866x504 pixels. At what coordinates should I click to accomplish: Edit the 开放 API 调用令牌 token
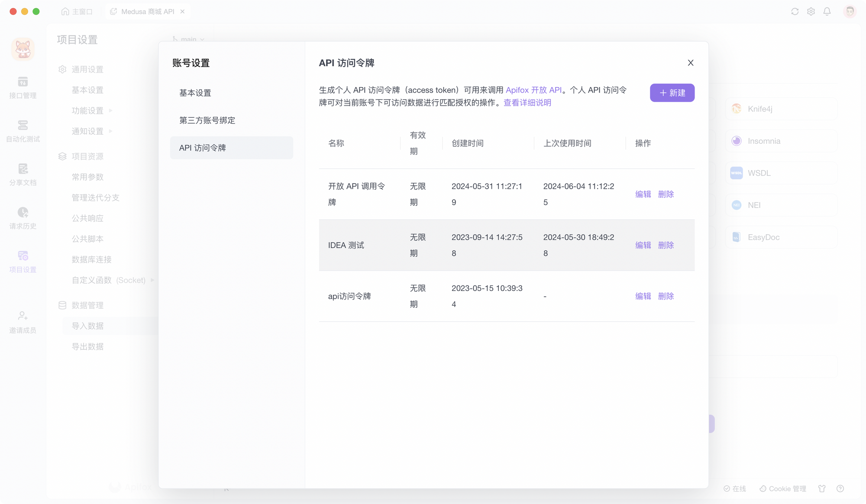pos(643,194)
